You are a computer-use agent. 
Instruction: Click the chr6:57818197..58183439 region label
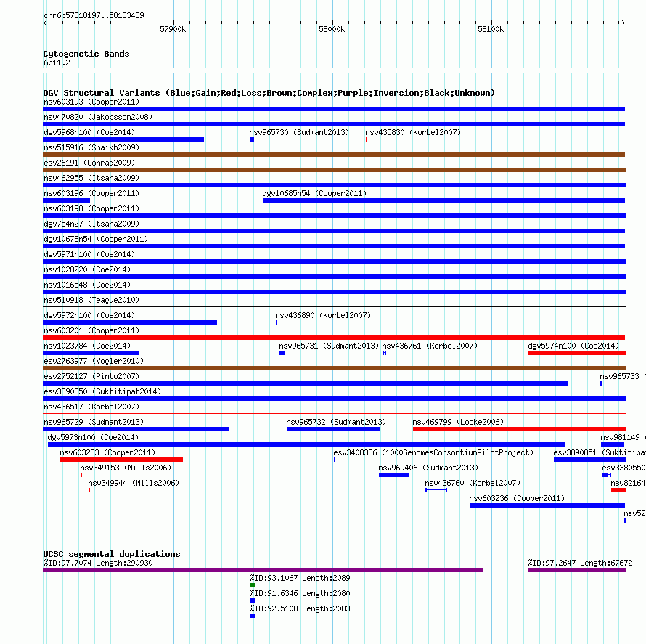tap(94, 15)
